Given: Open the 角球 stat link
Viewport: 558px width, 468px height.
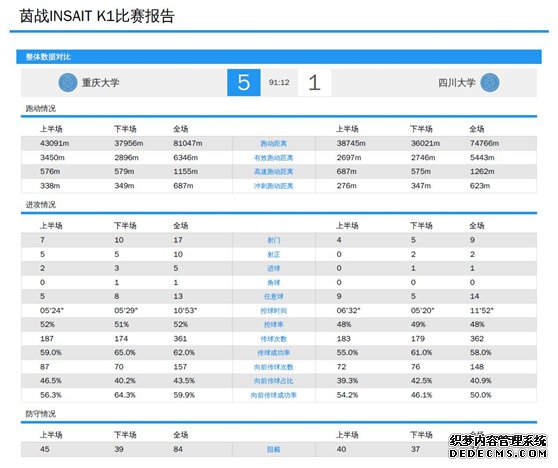Looking at the screenshot, I should [274, 283].
